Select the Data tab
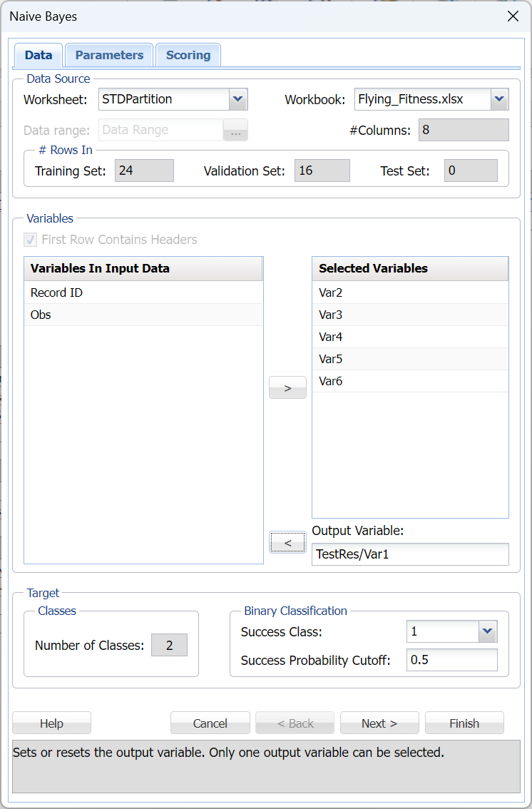The image size is (532, 809). pos(39,55)
